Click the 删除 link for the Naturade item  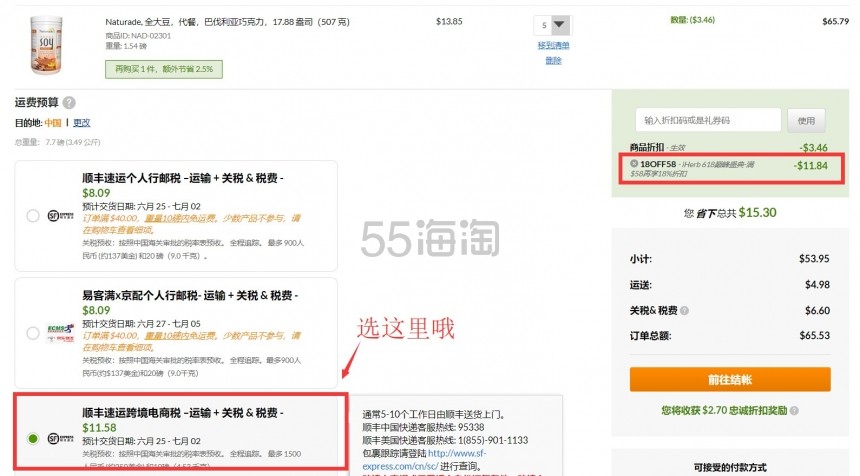click(x=553, y=60)
